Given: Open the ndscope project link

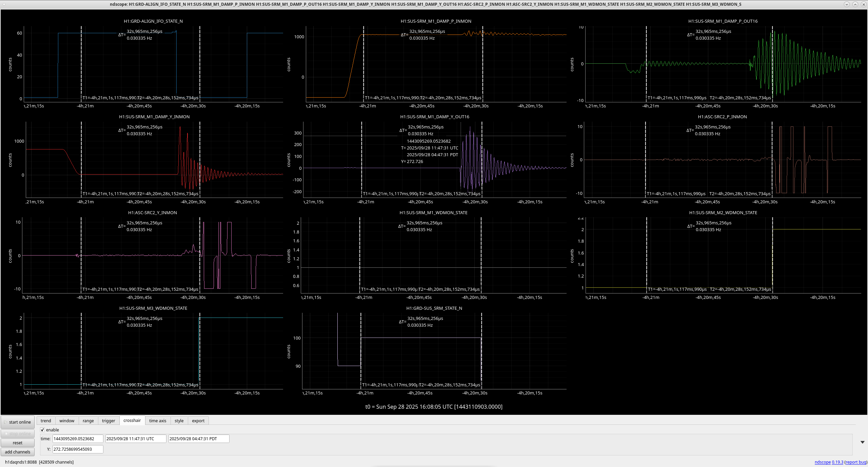Looking at the screenshot, I should click(823, 462).
